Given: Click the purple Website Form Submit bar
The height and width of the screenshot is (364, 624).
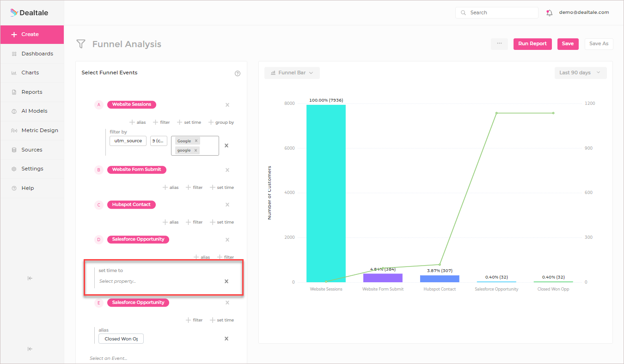Looking at the screenshot, I should coord(383,278).
